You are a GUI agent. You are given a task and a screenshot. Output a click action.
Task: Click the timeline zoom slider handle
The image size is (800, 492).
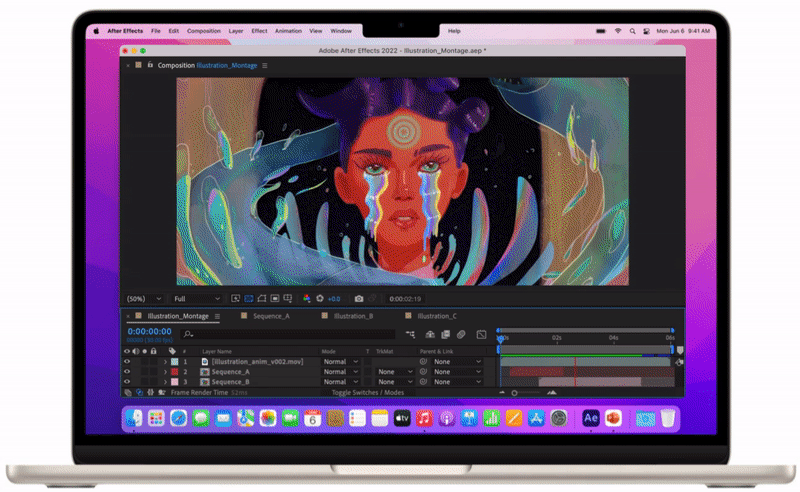(514, 392)
